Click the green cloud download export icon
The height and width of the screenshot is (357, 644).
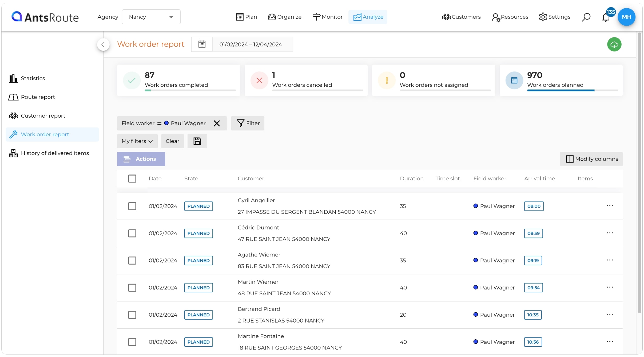coord(614,44)
